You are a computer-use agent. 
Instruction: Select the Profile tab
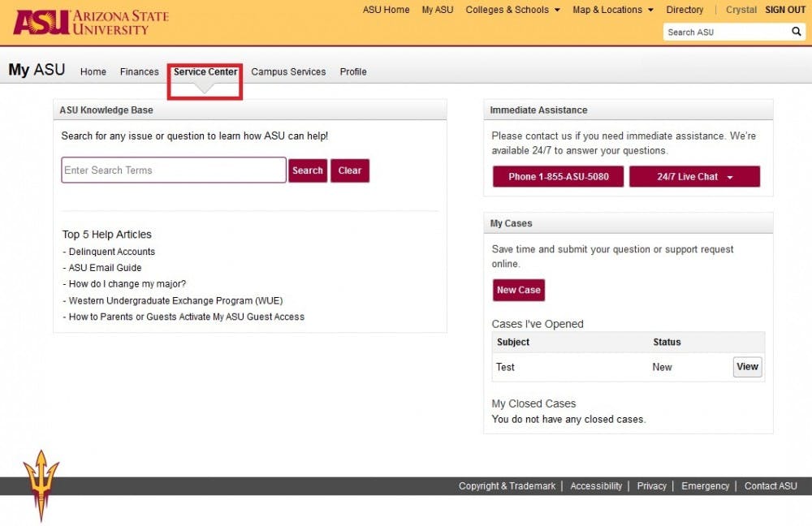click(353, 71)
